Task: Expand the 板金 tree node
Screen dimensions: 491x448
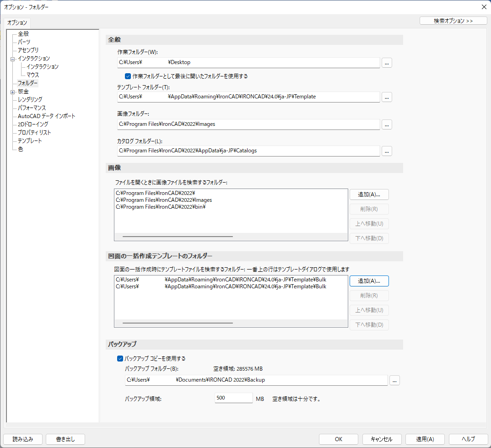Action: [13, 92]
